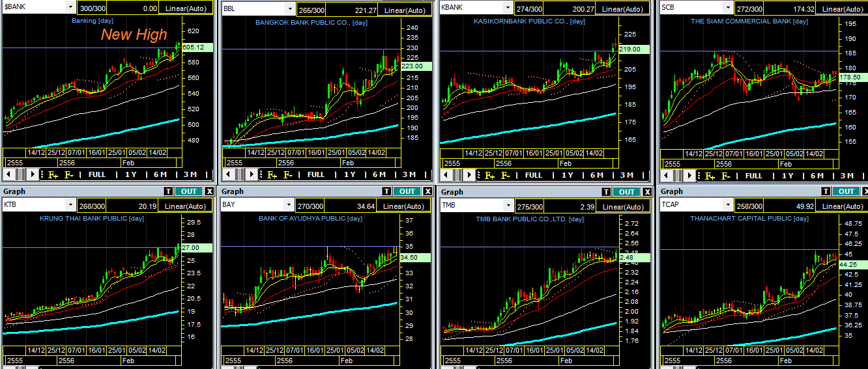Toggle the OUT button on KTB graph

[x=188, y=191]
